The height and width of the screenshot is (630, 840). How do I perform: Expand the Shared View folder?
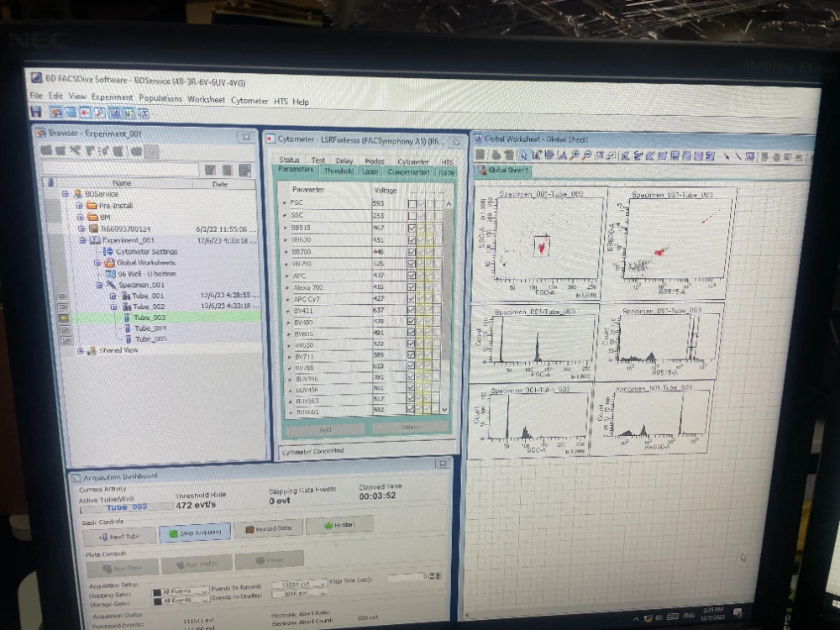[x=81, y=350]
